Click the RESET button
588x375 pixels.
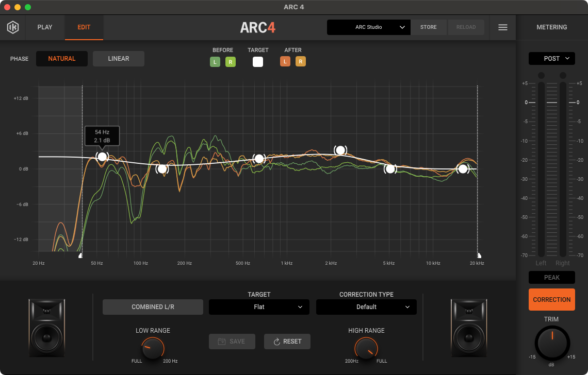[287, 342]
